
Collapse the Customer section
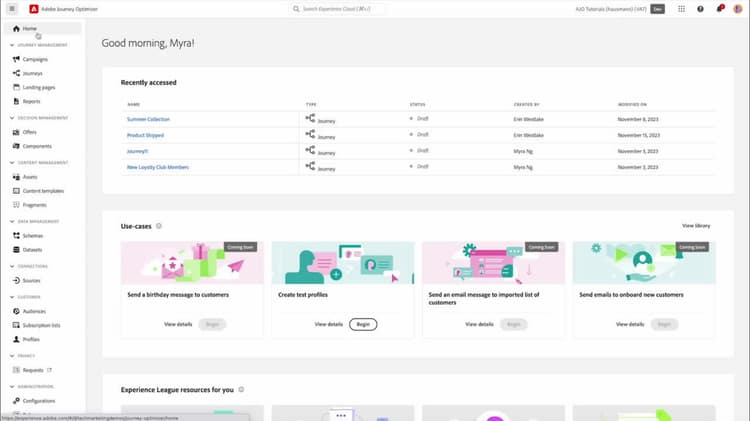pos(12,297)
